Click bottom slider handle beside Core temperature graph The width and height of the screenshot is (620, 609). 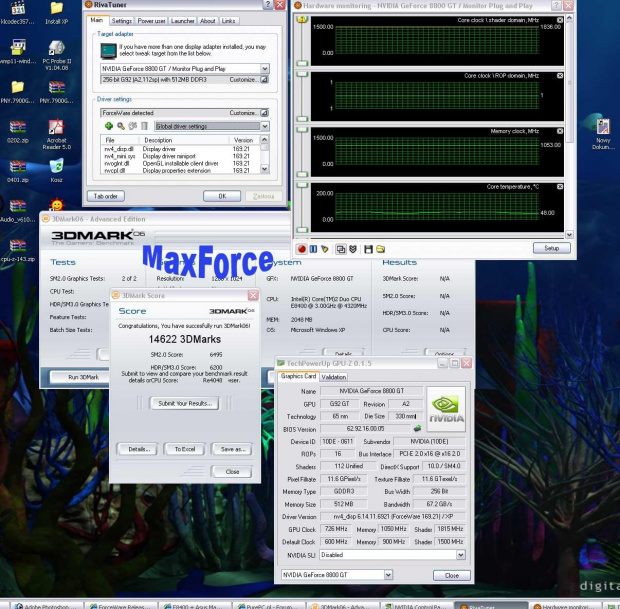coord(302,230)
